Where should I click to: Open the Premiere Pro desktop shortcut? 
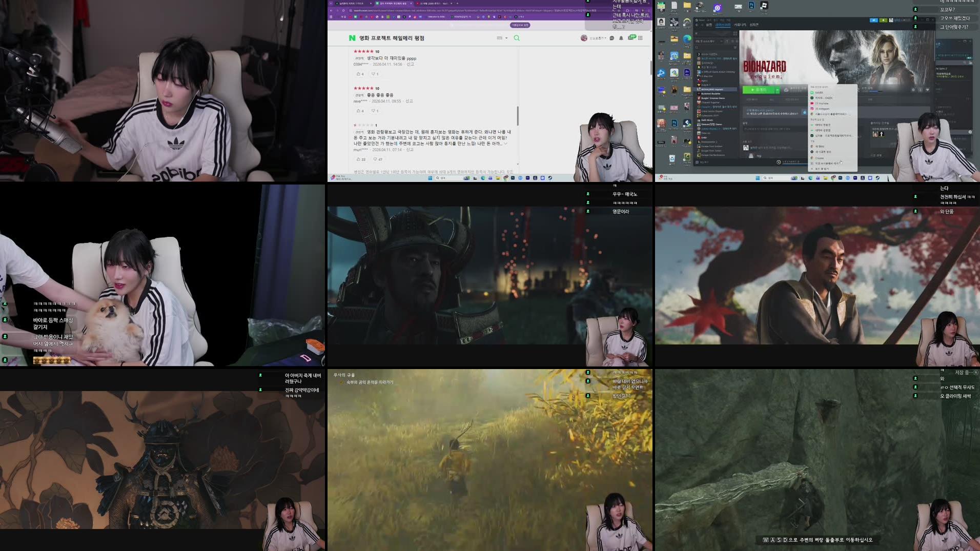point(687,74)
